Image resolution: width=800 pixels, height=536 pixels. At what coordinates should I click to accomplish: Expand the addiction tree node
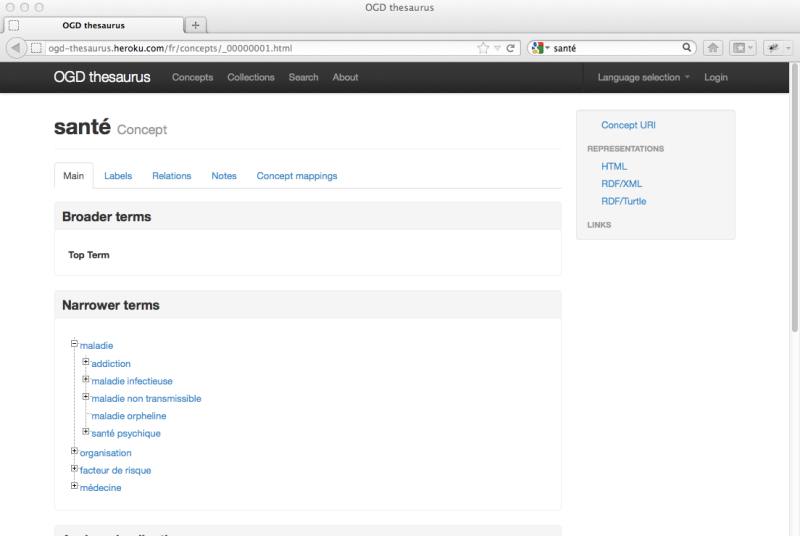pyautogui.click(x=86, y=362)
